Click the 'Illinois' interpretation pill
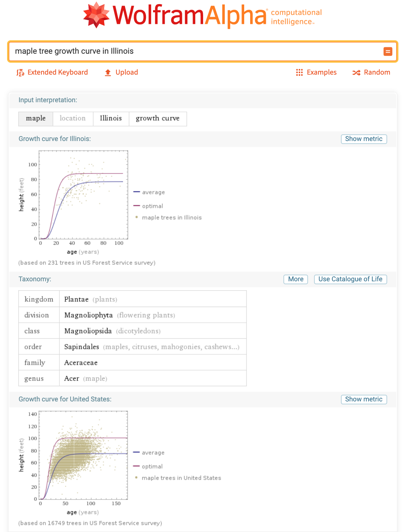 pyautogui.click(x=111, y=119)
